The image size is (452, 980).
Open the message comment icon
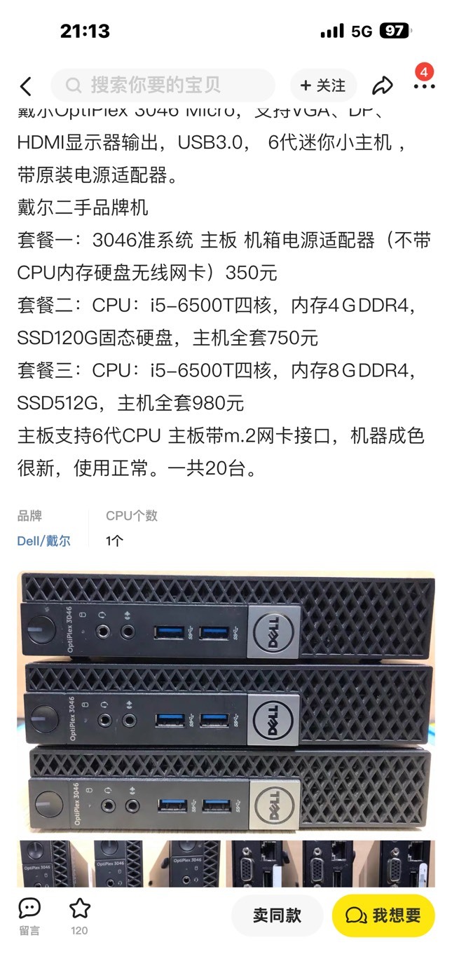(x=29, y=908)
